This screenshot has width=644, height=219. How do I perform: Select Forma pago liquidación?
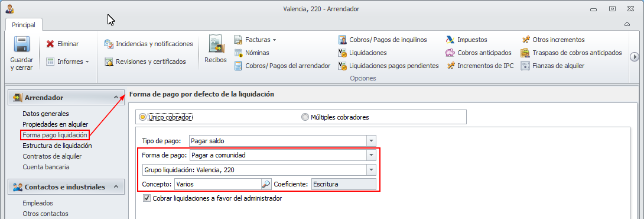54,134
